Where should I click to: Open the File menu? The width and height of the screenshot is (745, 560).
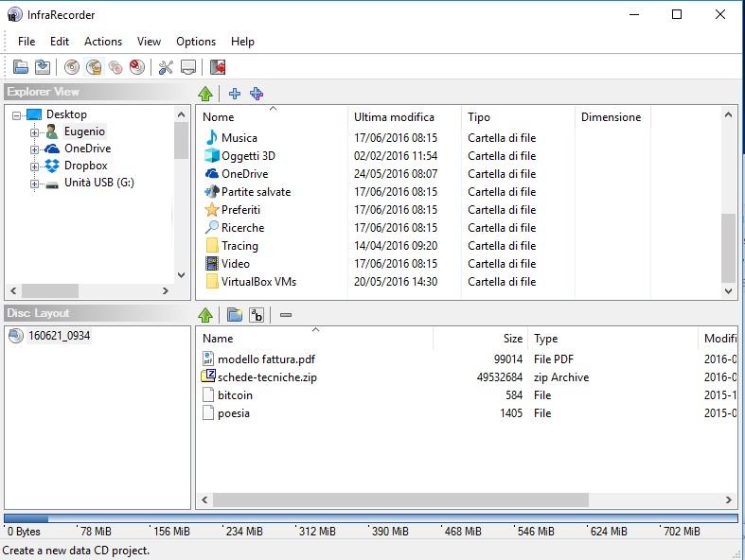coord(27,42)
